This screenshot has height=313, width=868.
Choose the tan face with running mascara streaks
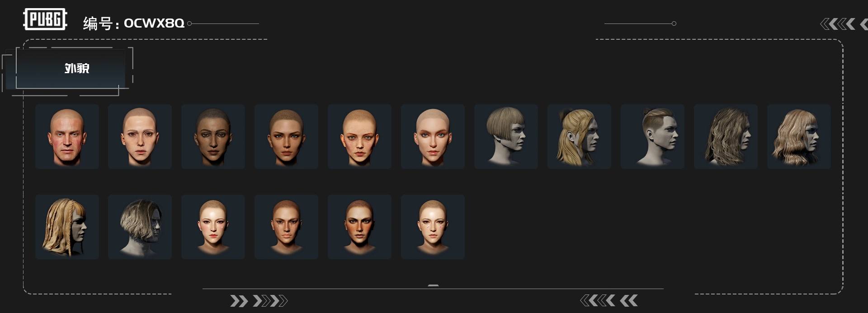coord(286,227)
